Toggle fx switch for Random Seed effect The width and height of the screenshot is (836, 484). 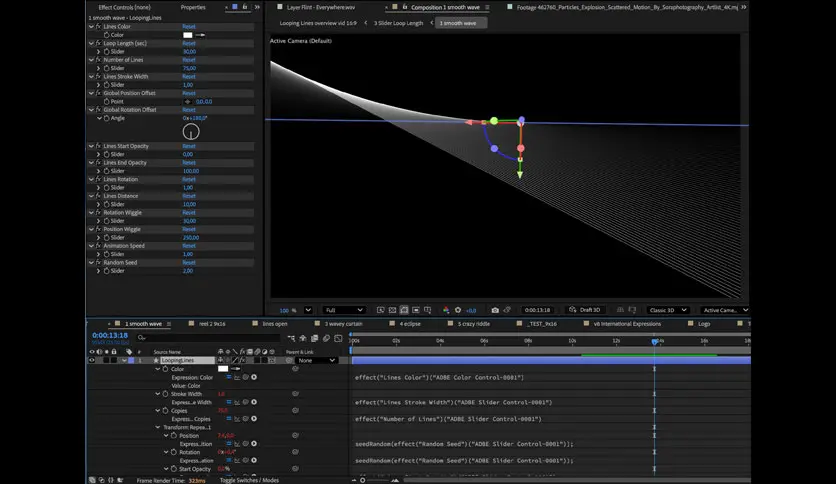(x=98, y=262)
